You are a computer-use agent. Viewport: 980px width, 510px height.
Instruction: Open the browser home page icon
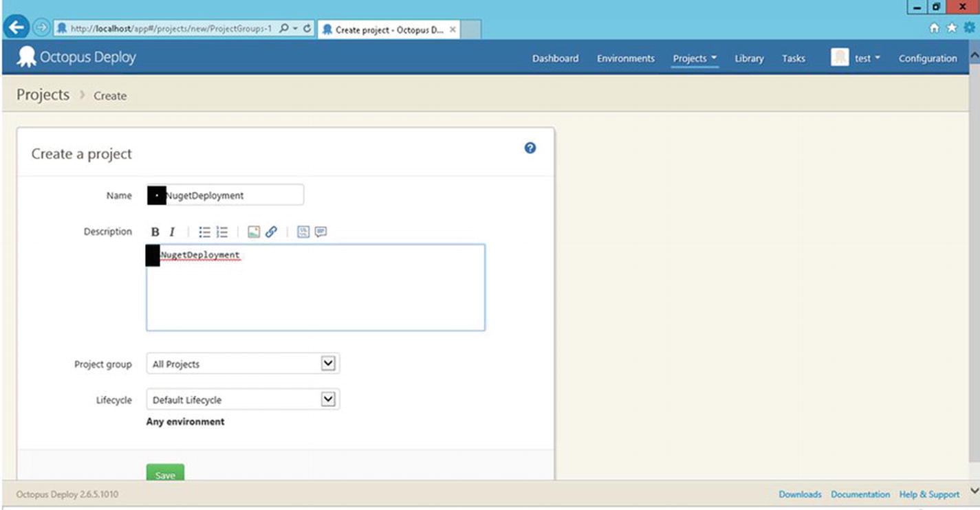pyautogui.click(x=934, y=28)
